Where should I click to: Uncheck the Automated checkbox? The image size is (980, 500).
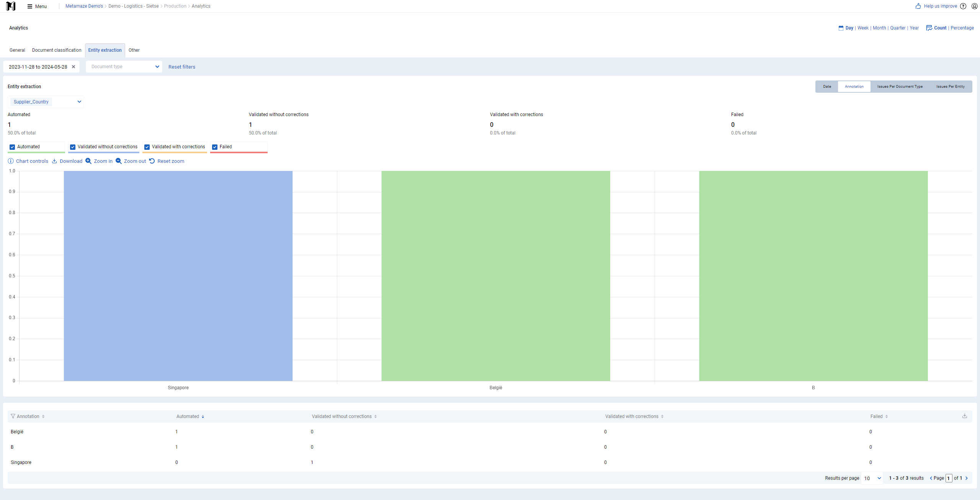(x=12, y=147)
